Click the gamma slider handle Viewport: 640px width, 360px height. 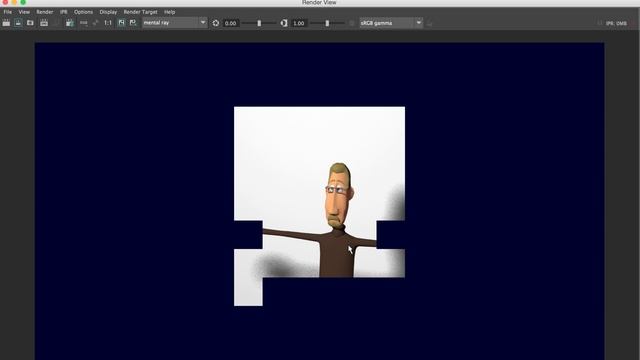coord(327,23)
